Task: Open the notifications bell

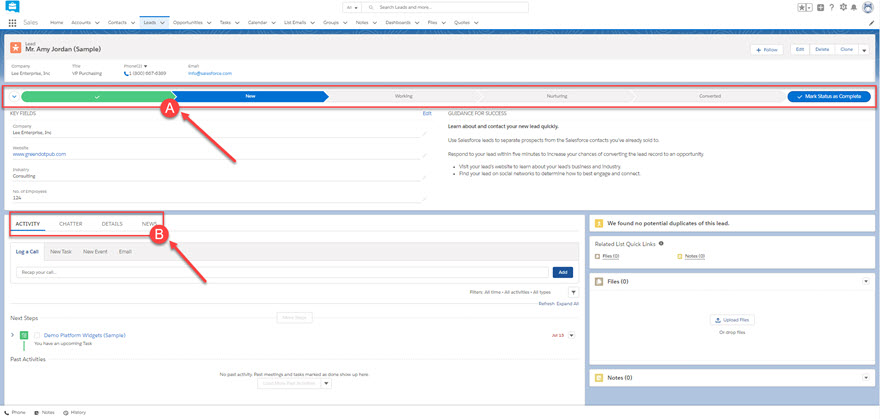Action: coord(854,7)
